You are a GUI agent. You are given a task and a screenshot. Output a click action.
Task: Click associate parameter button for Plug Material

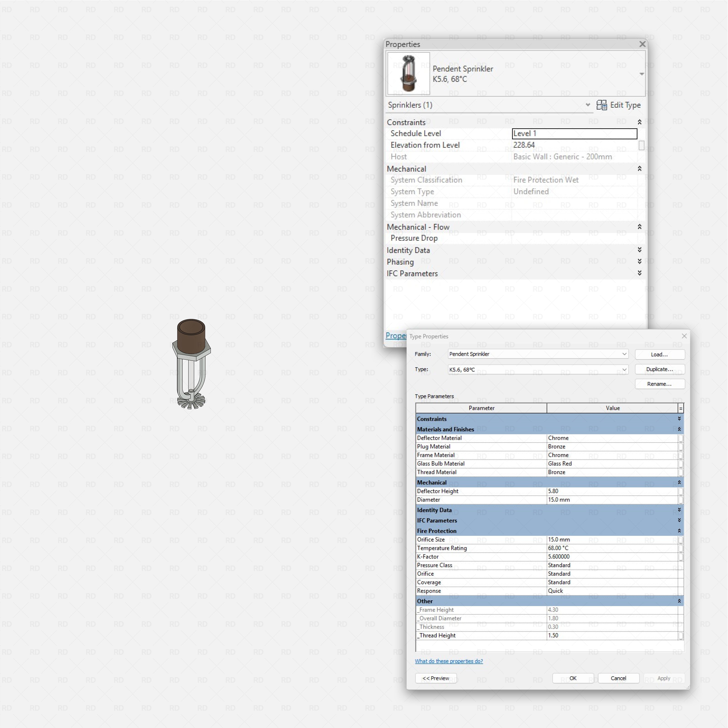pos(680,447)
